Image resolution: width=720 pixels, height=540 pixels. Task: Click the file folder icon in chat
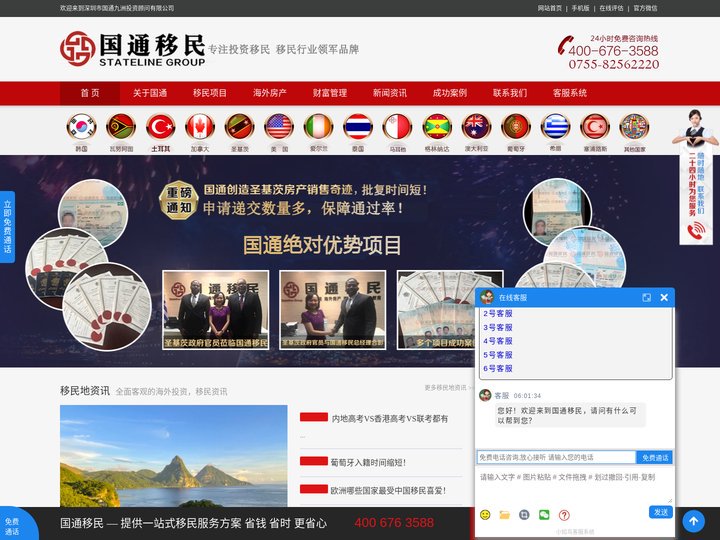[x=505, y=515]
